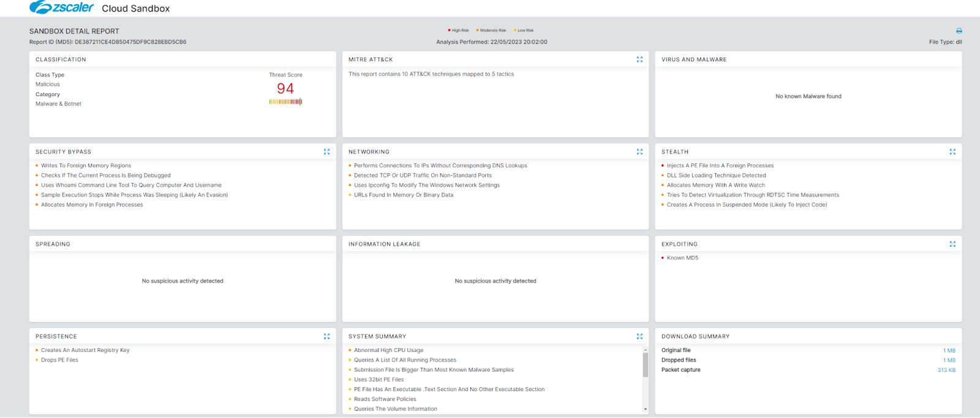Download the original file 1 MB link

(x=949, y=351)
